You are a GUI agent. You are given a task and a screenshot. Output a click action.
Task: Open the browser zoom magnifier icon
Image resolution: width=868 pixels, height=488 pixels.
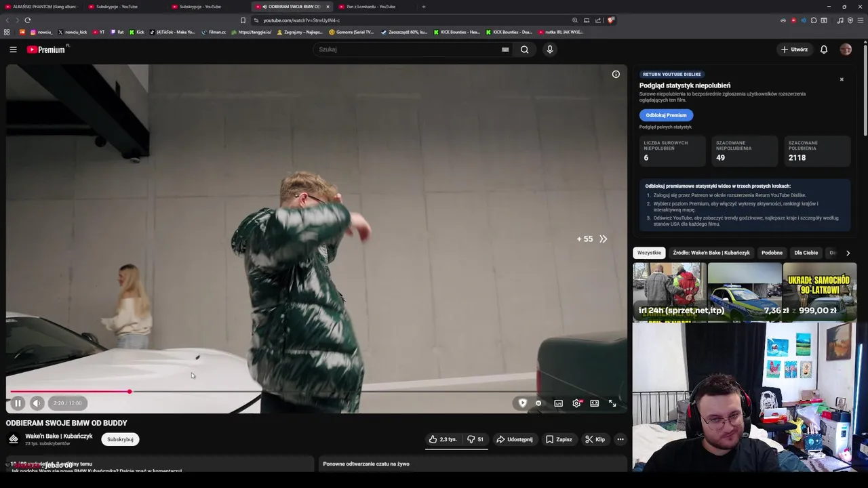575,20
